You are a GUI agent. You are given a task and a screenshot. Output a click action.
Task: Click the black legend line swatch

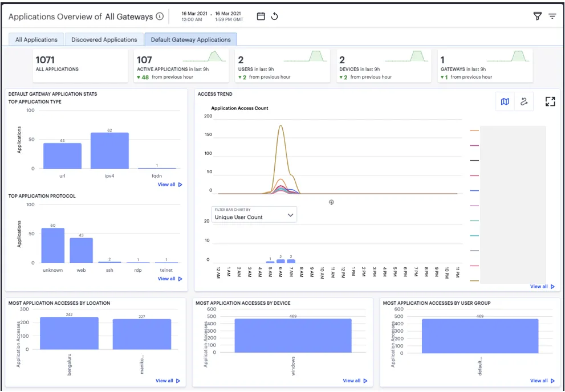click(x=474, y=161)
